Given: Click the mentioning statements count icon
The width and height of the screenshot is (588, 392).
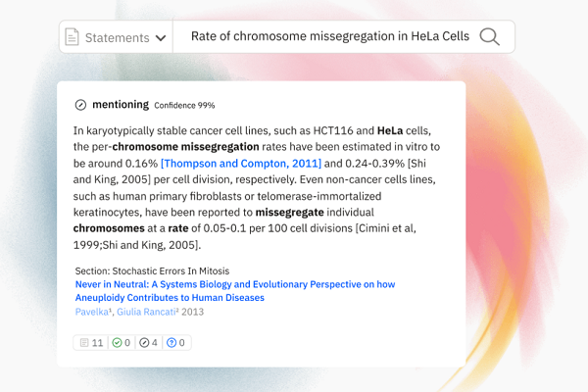Looking at the screenshot, I should [143, 343].
